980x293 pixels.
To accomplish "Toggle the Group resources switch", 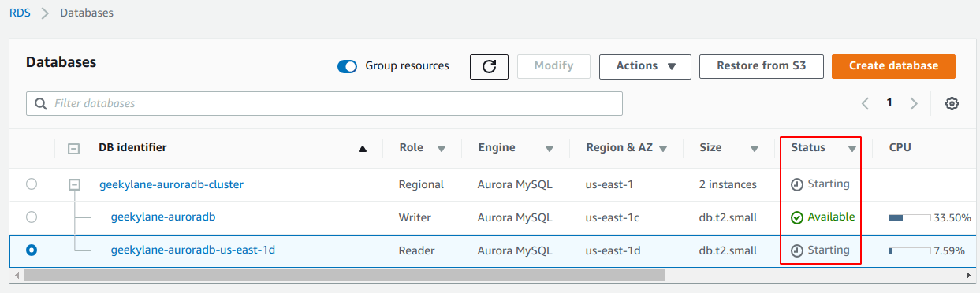I will click(x=348, y=66).
